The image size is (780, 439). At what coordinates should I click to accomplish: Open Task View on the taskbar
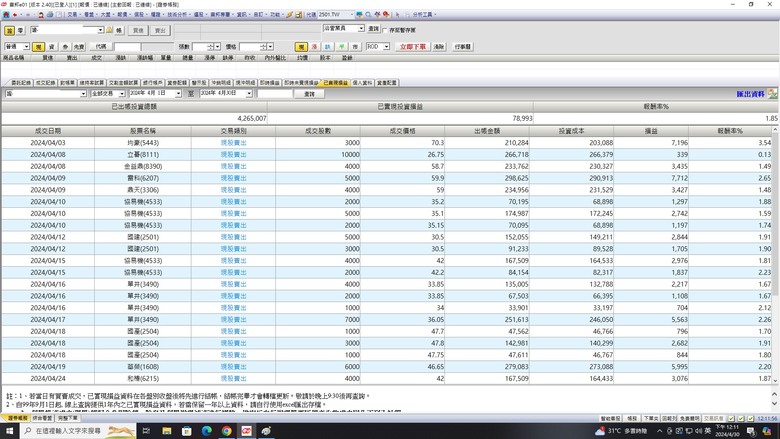(146, 431)
